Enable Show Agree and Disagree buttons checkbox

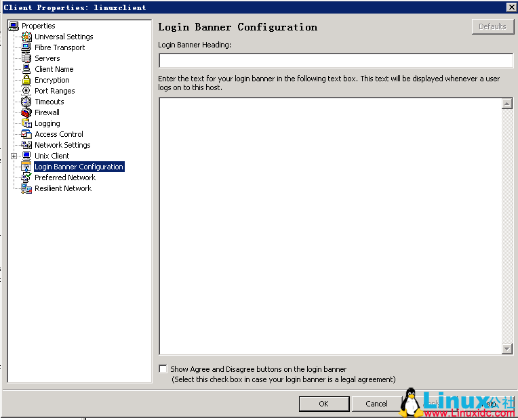(x=163, y=369)
